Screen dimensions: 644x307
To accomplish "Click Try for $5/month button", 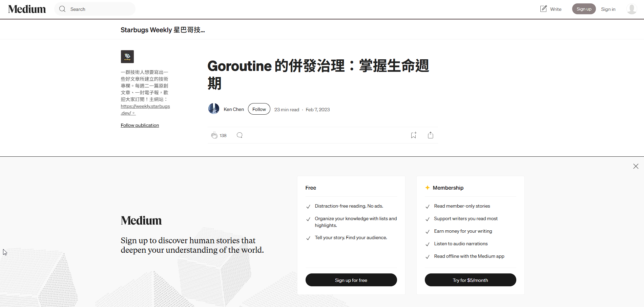I will click(471, 280).
